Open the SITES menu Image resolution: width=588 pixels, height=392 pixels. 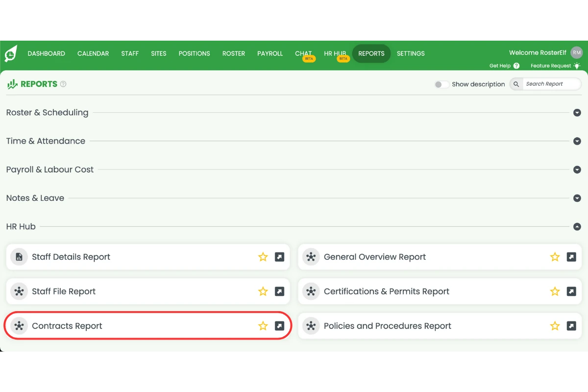click(x=159, y=53)
